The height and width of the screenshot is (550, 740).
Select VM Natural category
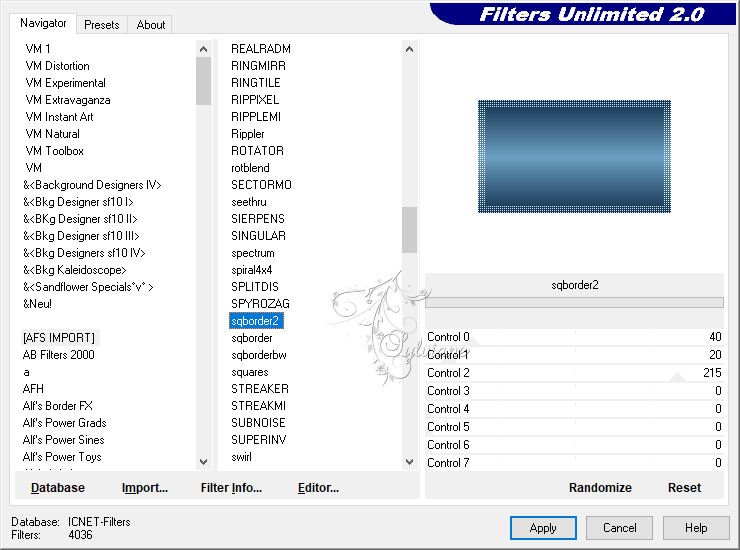click(x=52, y=134)
